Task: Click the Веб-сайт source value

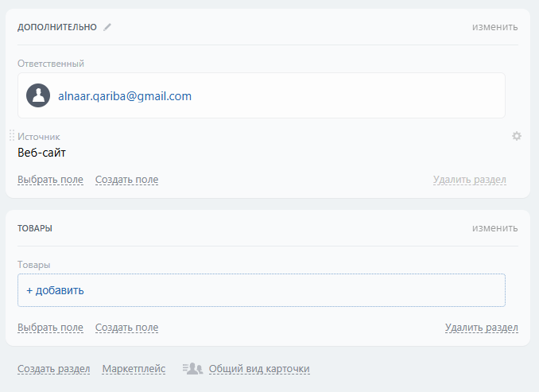Action: [42, 153]
